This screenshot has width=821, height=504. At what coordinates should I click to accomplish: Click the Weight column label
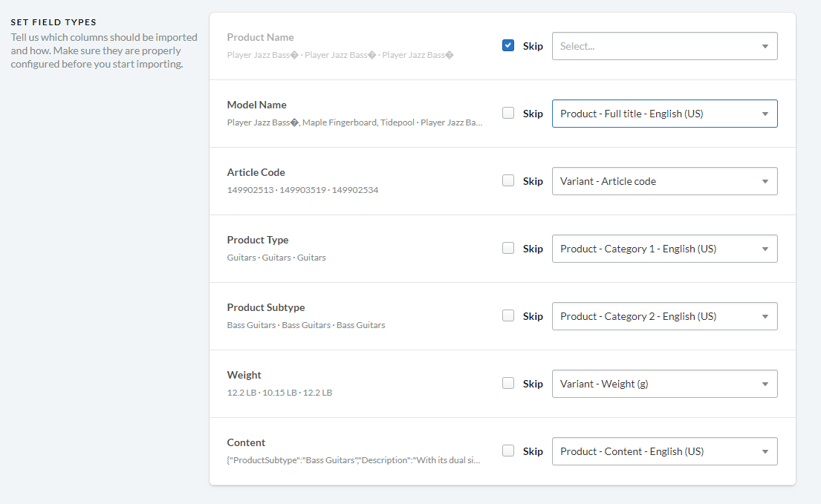click(244, 375)
